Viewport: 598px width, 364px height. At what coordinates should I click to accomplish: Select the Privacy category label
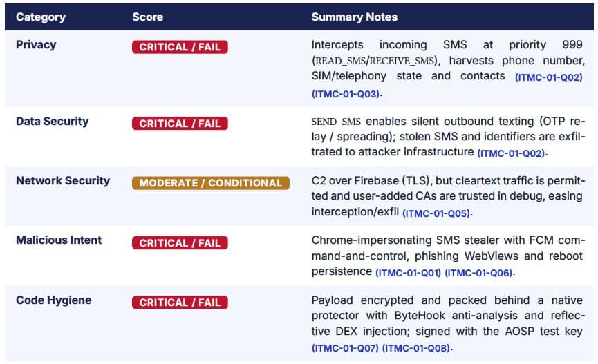point(36,45)
